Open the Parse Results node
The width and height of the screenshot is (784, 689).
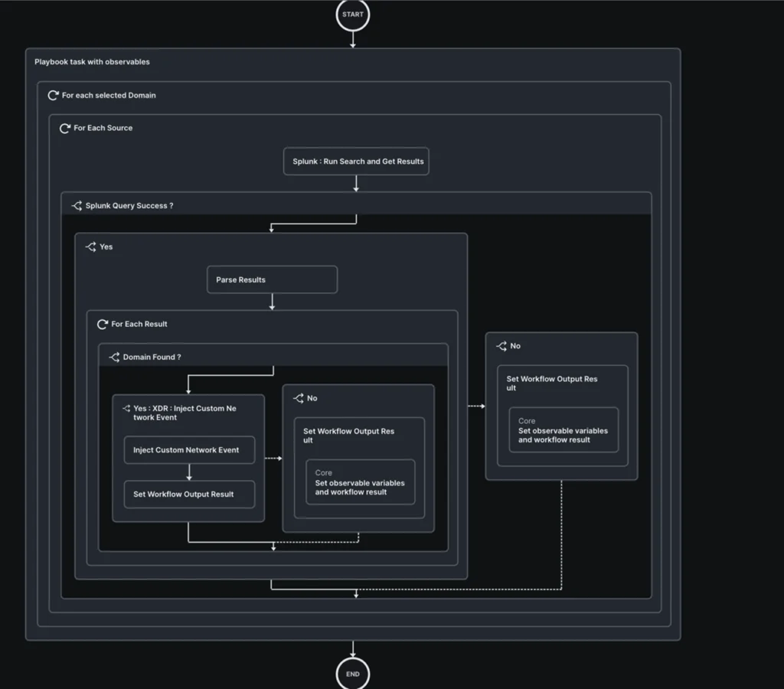click(x=272, y=279)
